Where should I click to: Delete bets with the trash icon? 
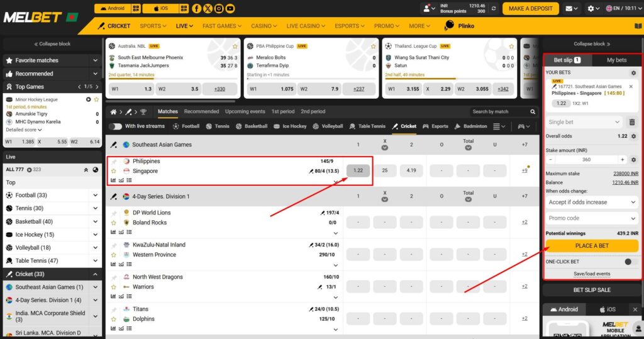coord(632,122)
